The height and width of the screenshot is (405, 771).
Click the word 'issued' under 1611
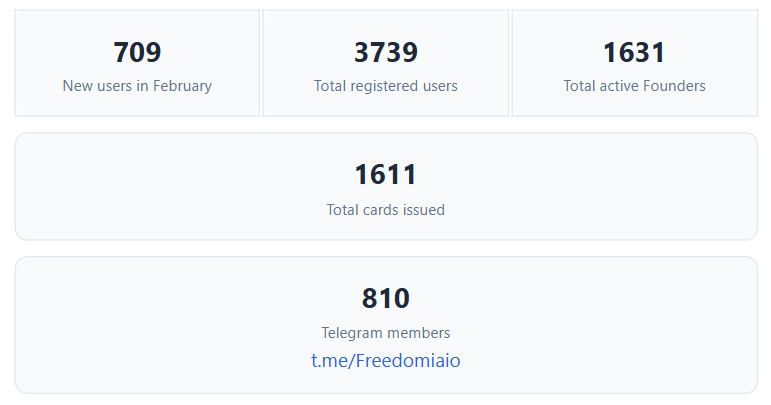[424, 210]
